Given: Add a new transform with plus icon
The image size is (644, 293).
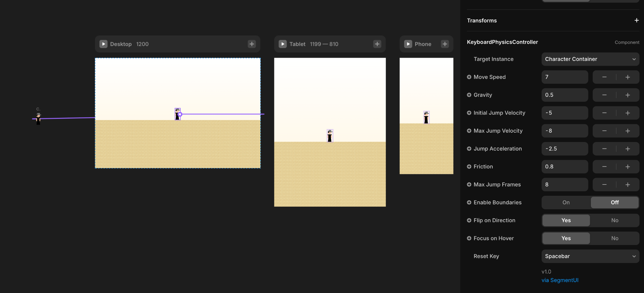Looking at the screenshot, I should point(636,21).
